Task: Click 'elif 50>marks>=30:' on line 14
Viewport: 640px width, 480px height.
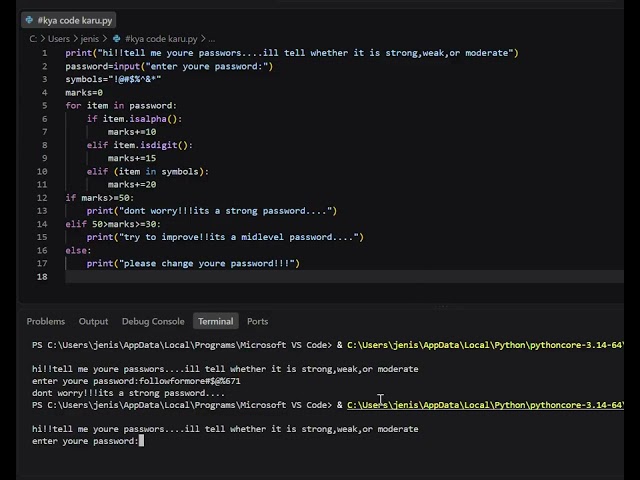Action: click(113, 224)
